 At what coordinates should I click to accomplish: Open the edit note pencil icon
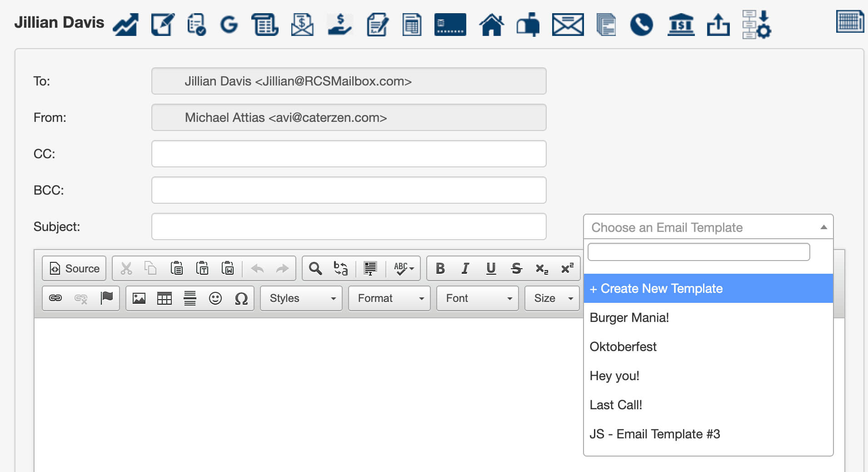tap(162, 24)
